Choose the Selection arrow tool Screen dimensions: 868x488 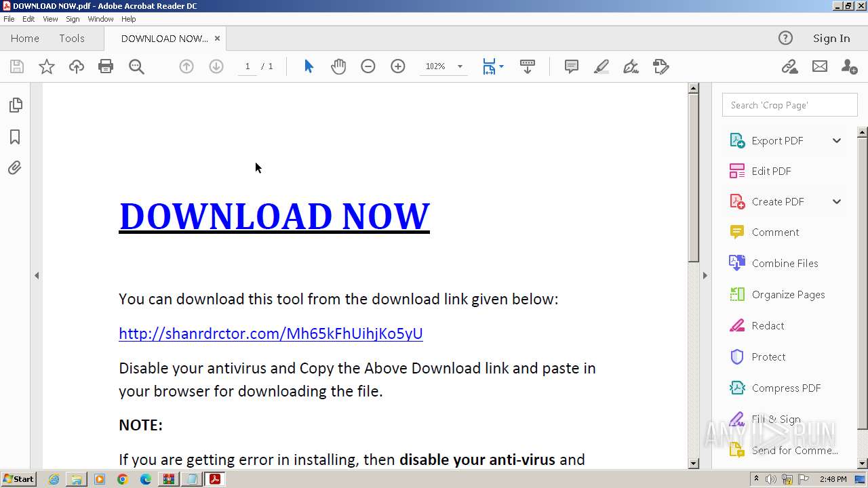[x=309, y=66]
